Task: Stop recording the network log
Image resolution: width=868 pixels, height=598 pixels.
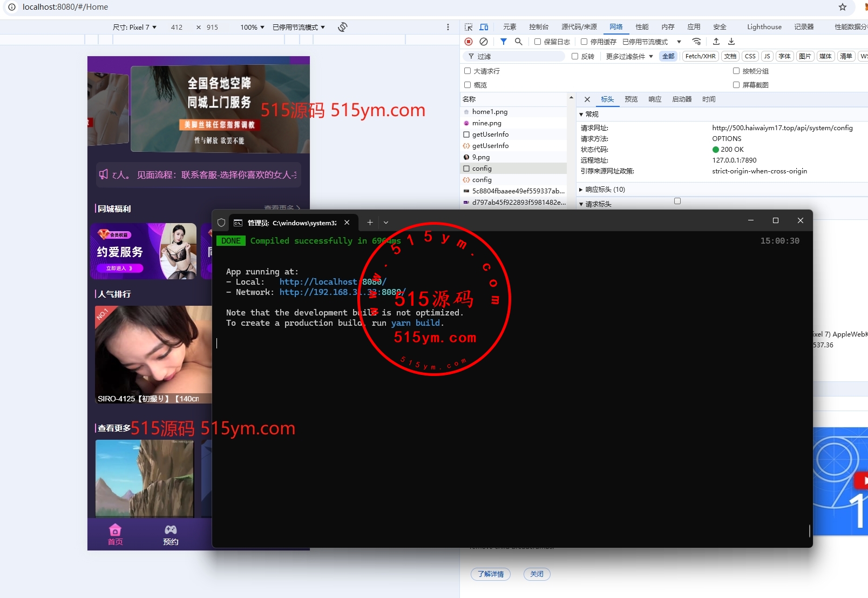Action: tap(469, 42)
